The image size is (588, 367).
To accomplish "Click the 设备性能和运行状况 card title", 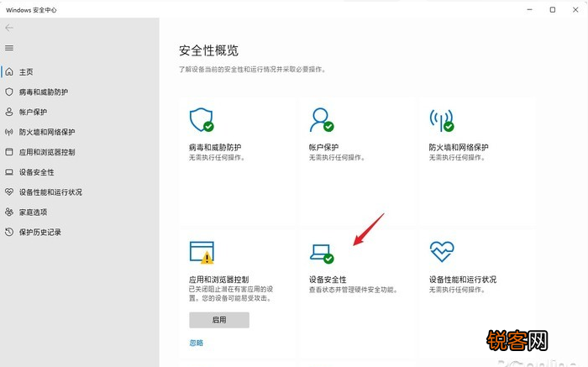I will 462,280.
